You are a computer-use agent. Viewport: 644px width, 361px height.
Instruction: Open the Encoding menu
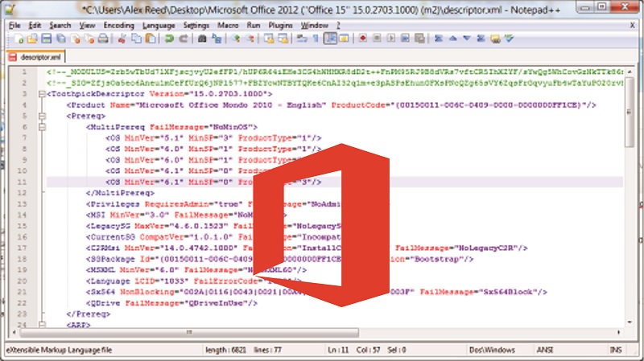tap(118, 26)
